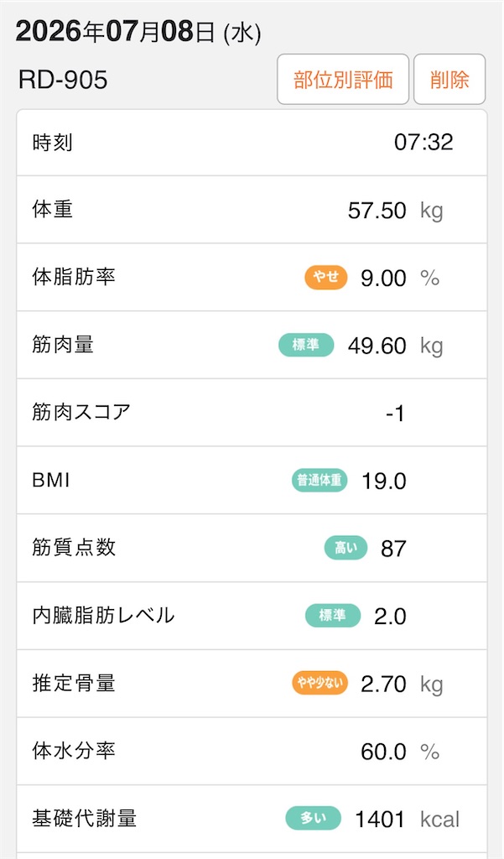Image resolution: width=504 pixels, height=859 pixels.
Task: Tap the 削除 delete button
Action: (449, 80)
